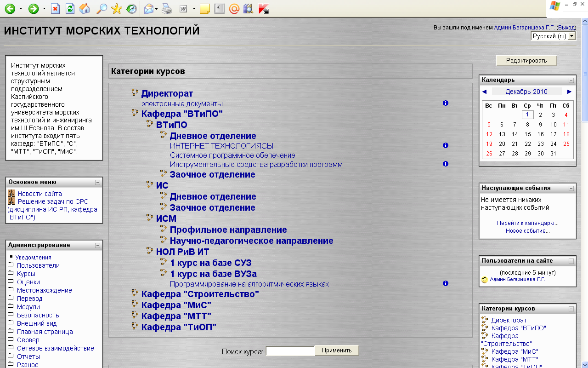Expand the Пользователи admin folder
588x368 pixels.
(x=11, y=265)
